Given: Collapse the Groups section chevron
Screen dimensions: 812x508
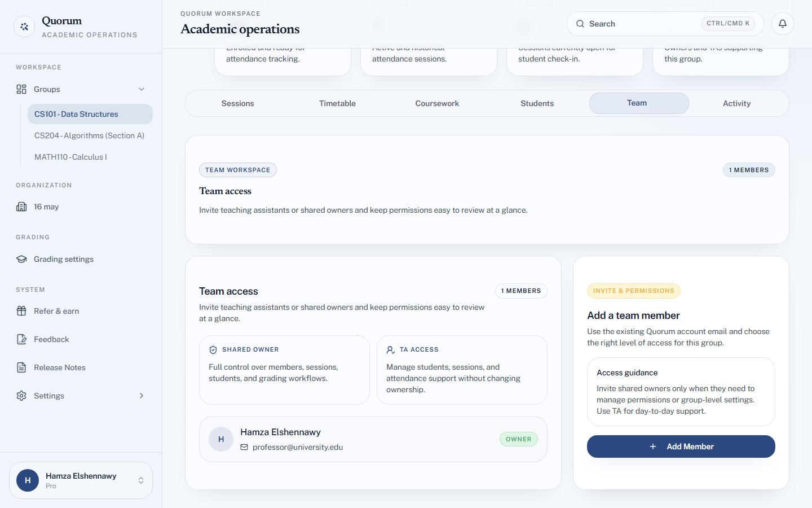Looking at the screenshot, I should 142,89.
